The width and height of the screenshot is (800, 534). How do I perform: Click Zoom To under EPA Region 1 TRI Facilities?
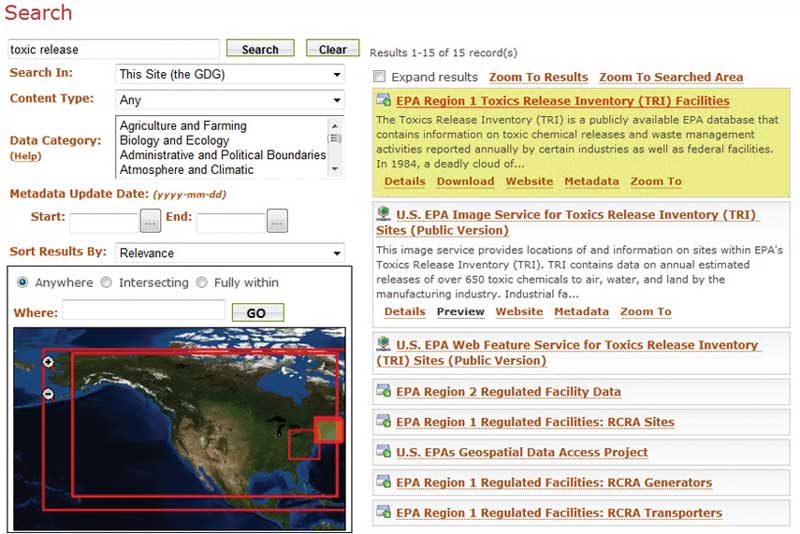pos(656,182)
